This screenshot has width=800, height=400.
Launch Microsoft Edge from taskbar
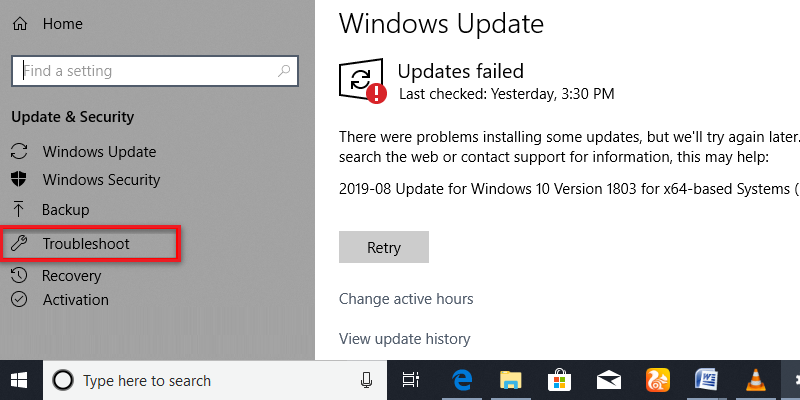pyautogui.click(x=462, y=380)
